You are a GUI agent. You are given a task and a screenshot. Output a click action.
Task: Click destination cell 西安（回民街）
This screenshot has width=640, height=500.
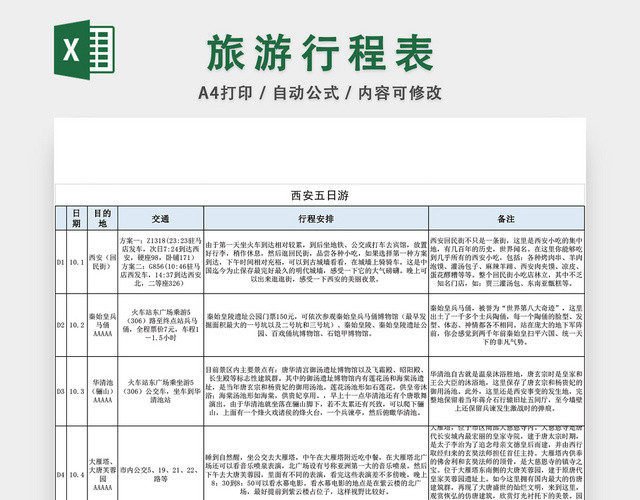tap(102, 262)
